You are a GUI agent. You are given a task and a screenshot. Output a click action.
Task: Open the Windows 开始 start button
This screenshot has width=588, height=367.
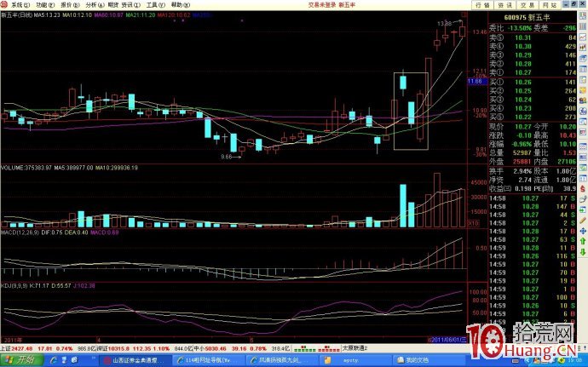(22, 360)
